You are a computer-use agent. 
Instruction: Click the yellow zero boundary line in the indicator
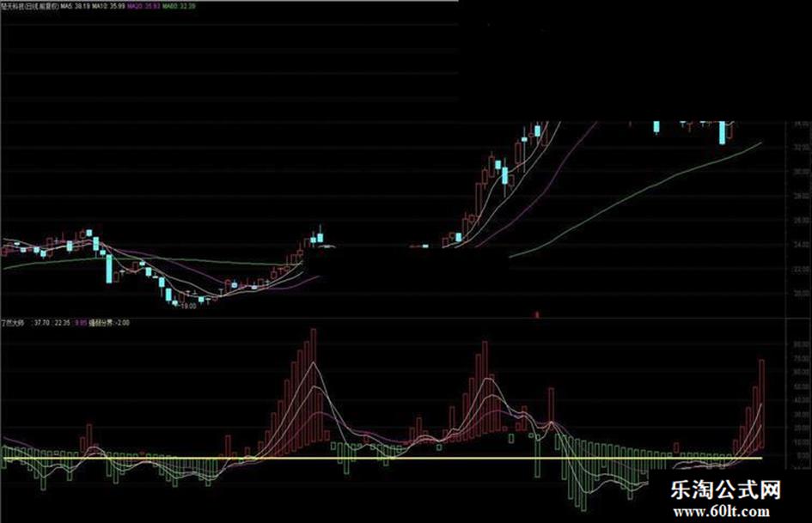click(382, 459)
